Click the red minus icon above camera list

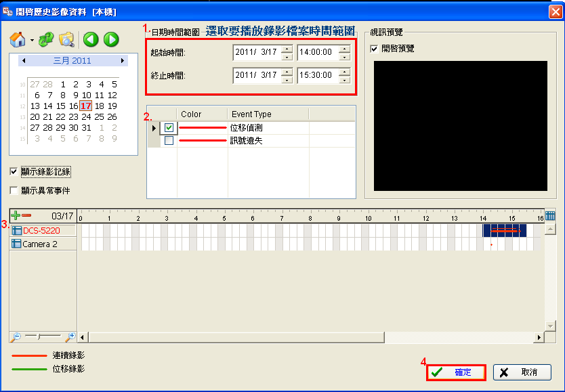click(26, 215)
